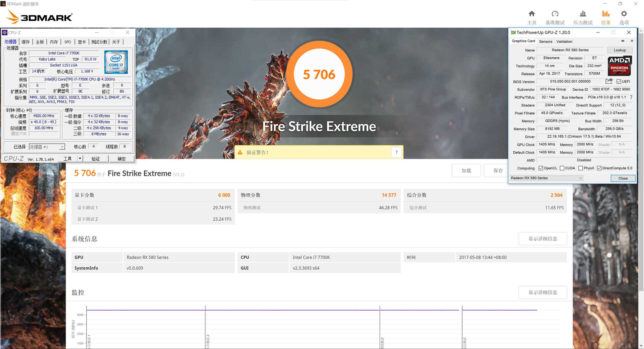
Task: Toggle the CUDA checkbox
Action: tap(562, 168)
